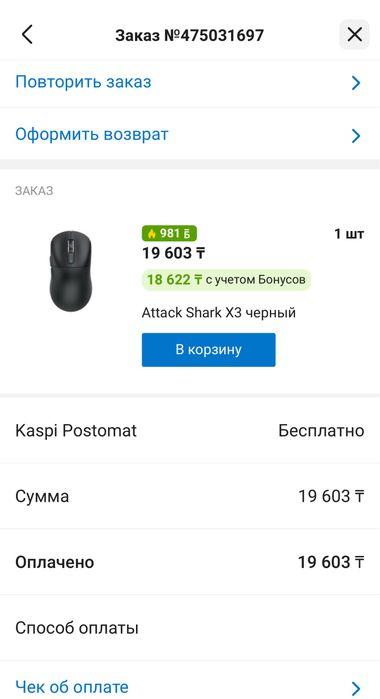Tap the order number title header
This screenshot has width=380, height=699.
[x=190, y=35]
